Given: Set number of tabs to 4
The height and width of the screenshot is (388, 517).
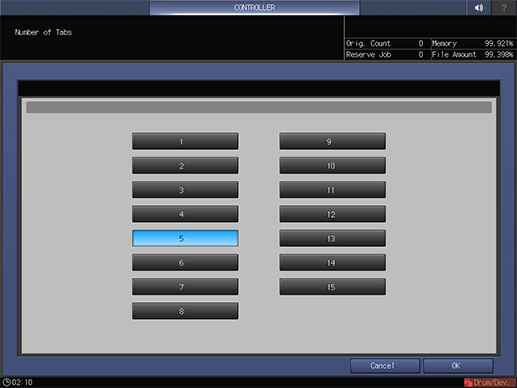Looking at the screenshot, I should point(185,214).
